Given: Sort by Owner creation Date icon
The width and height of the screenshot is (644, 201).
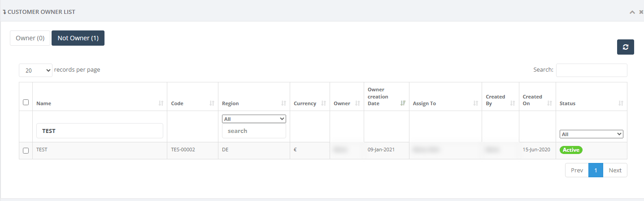Looking at the screenshot, I should point(403,103).
